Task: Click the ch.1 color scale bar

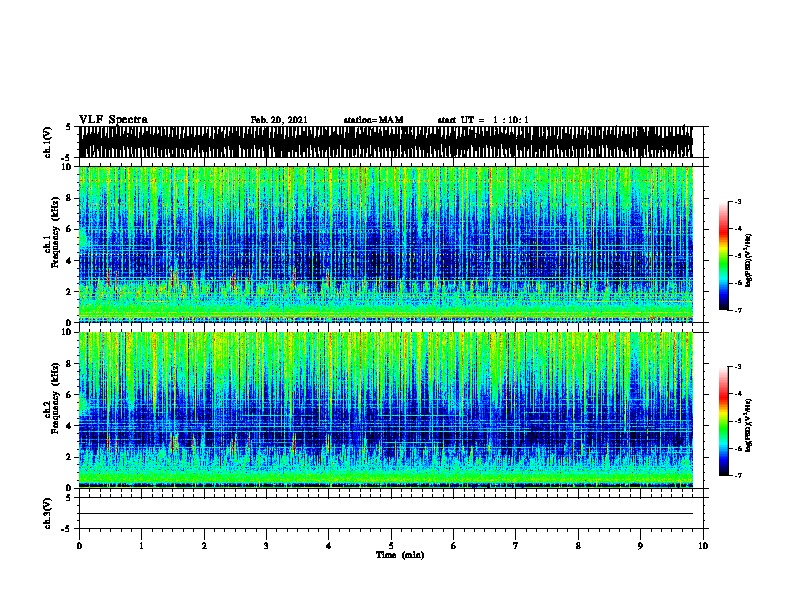Action: click(x=724, y=256)
